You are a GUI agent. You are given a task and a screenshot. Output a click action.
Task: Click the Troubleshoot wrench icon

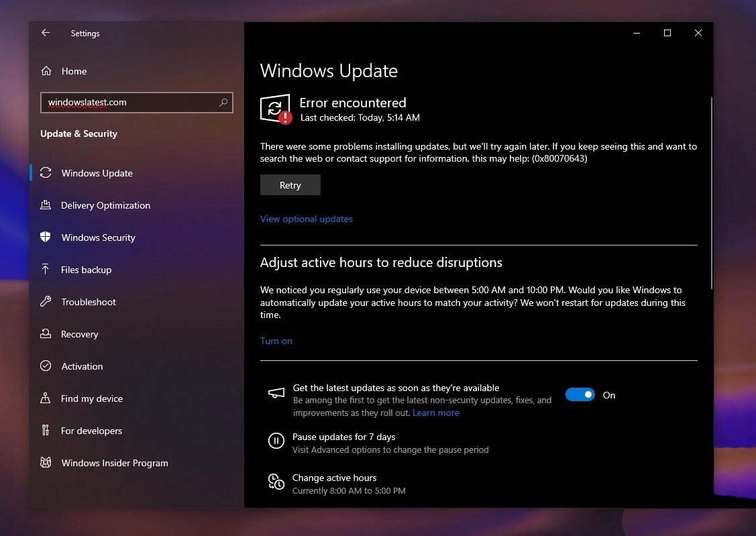[46, 301]
